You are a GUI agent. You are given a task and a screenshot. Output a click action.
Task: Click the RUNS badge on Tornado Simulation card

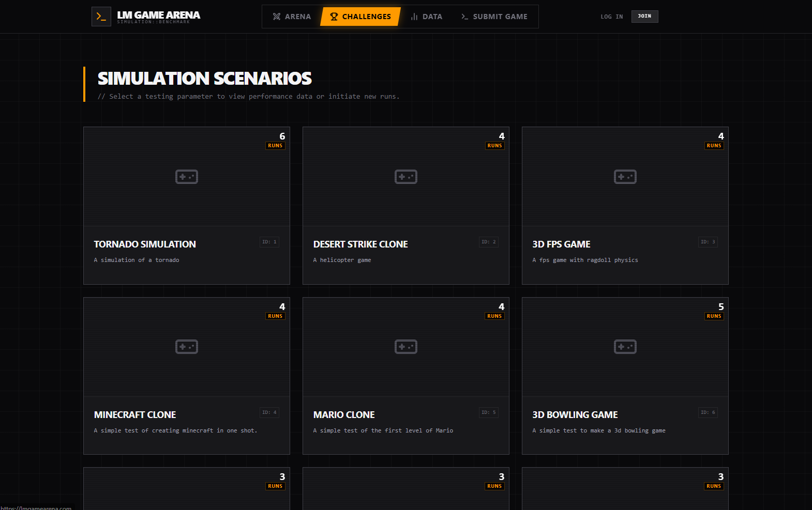(x=275, y=146)
